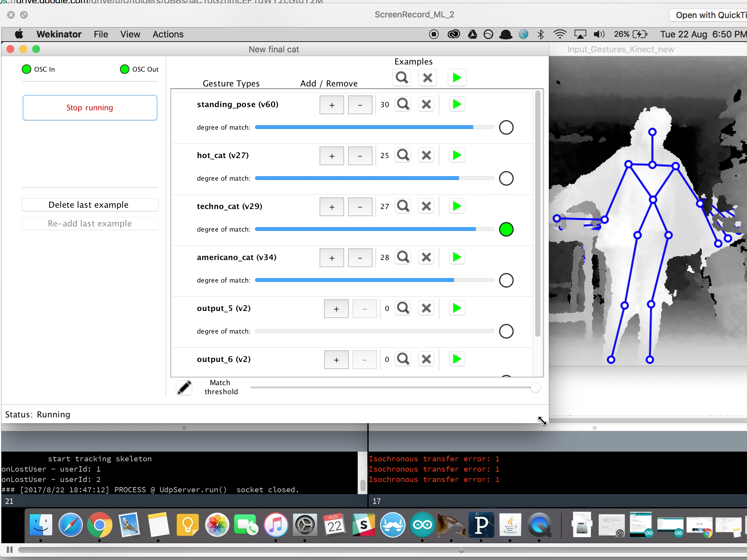View examples for hot_cat gesture
Screen dimensions: 747x560
pyautogui.click(x=403, y=155)
